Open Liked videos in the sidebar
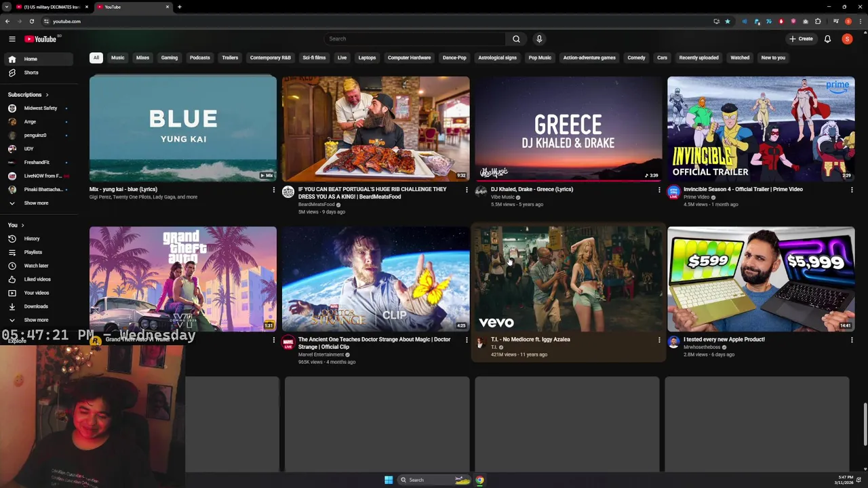This screenshot has height=488, width=868. coord(38,279)
